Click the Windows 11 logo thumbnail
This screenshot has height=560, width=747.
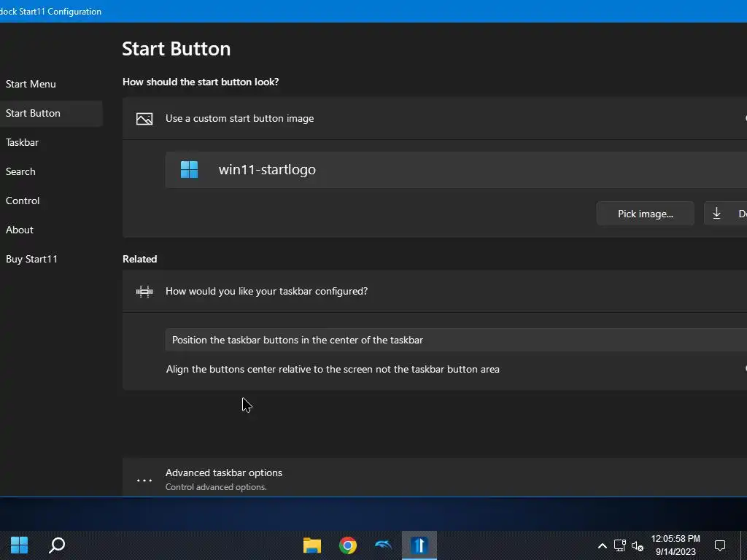tap(189, 169)
